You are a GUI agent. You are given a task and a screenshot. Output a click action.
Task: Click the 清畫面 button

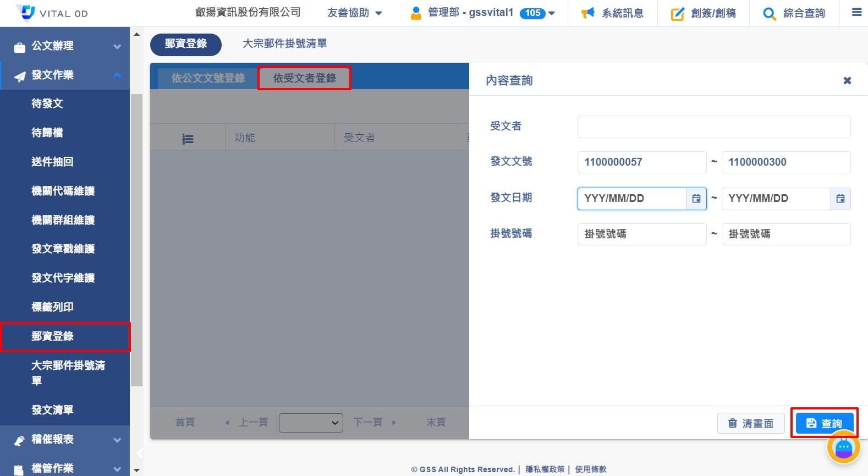(x=751, y=423)
